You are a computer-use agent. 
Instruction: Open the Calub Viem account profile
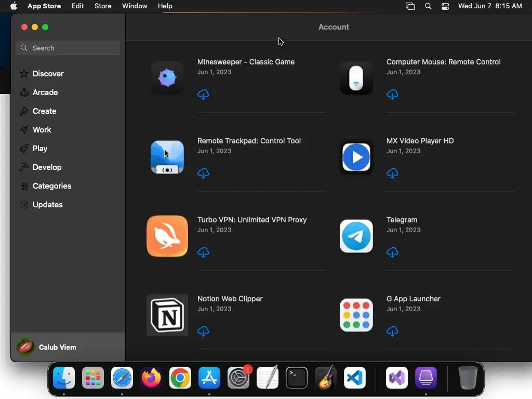47,347
